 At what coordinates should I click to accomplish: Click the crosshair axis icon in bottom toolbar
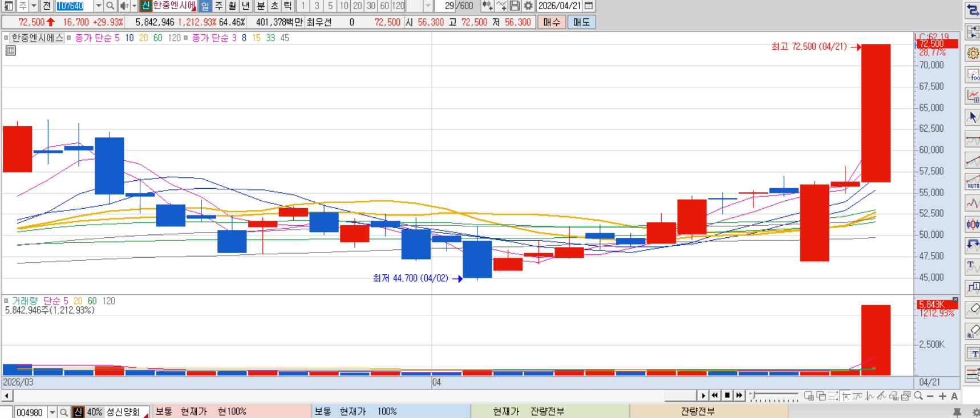coord(845,396)
